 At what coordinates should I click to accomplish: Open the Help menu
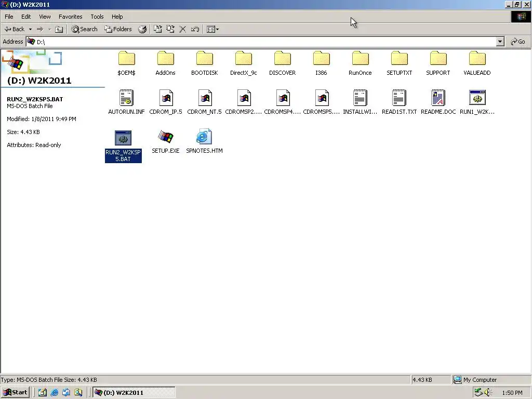(x=117, y=17)
